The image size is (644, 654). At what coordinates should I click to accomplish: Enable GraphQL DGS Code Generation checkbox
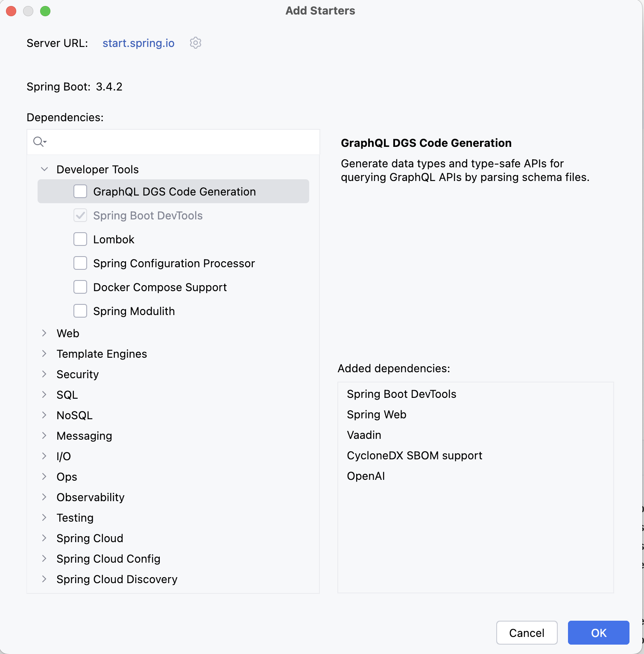click(x=80, y=191)
